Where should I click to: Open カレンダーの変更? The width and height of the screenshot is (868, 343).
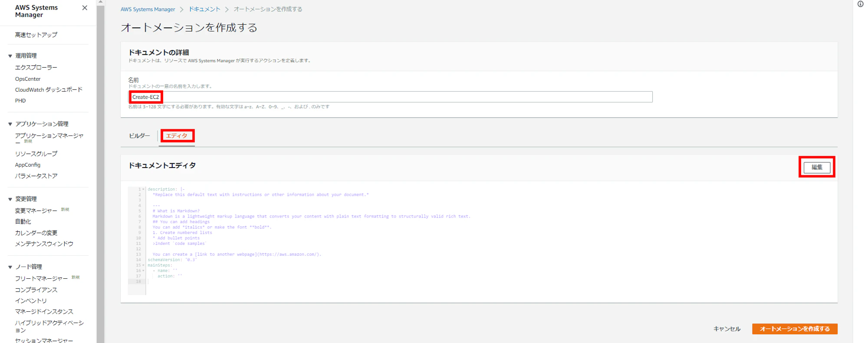click(x=36, y=233)
